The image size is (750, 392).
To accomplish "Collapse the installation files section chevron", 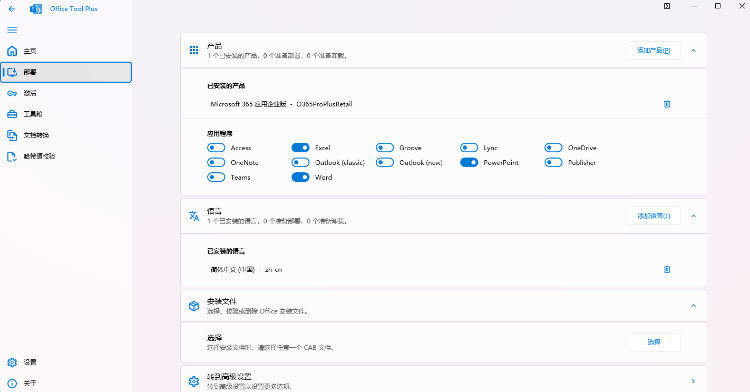I will (x=694, y=306).
